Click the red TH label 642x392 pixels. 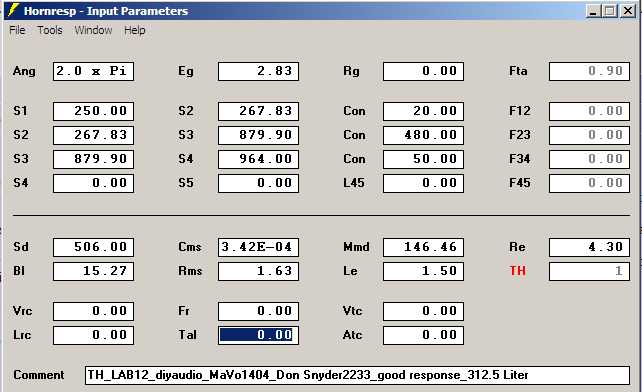pos(518,271)
